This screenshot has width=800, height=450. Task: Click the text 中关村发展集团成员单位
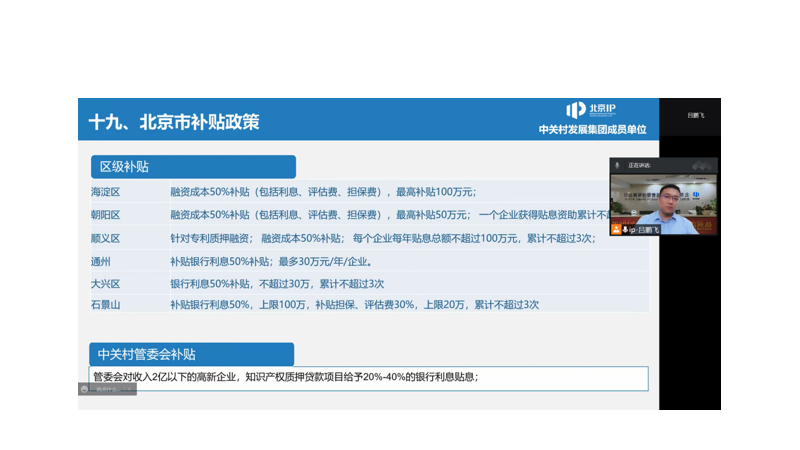(x=592, y=130)
